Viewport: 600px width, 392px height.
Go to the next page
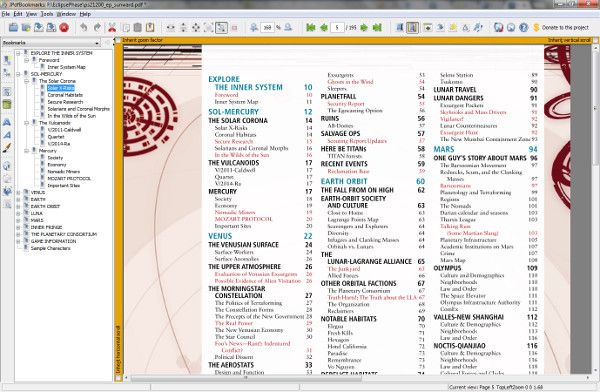364,28
